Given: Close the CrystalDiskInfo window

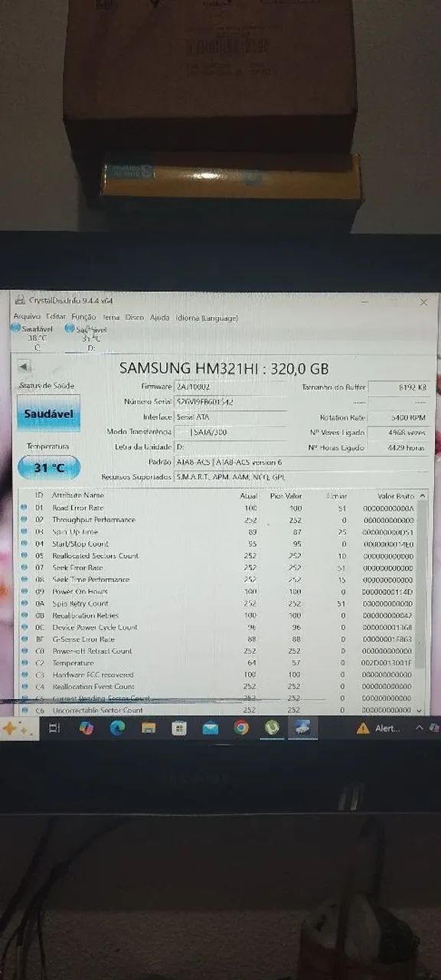Looking at the screenshot, I should click(x=423, y=302).
